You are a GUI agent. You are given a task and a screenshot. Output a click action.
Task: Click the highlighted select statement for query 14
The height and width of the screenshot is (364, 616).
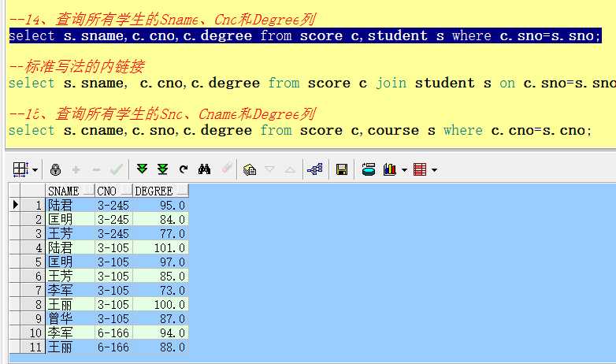[306, 35]
